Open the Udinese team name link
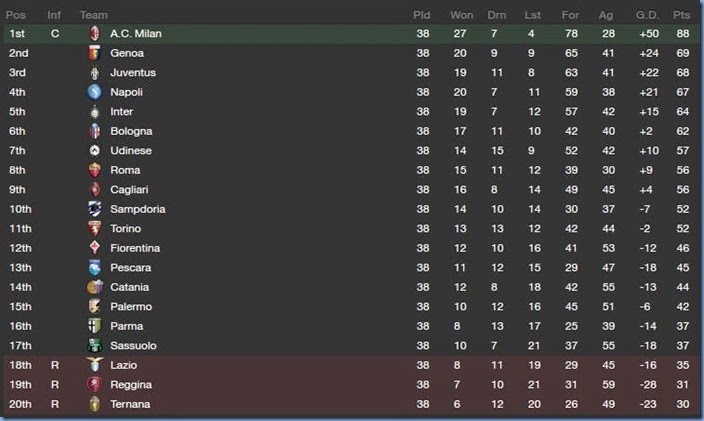 point(131,151)
